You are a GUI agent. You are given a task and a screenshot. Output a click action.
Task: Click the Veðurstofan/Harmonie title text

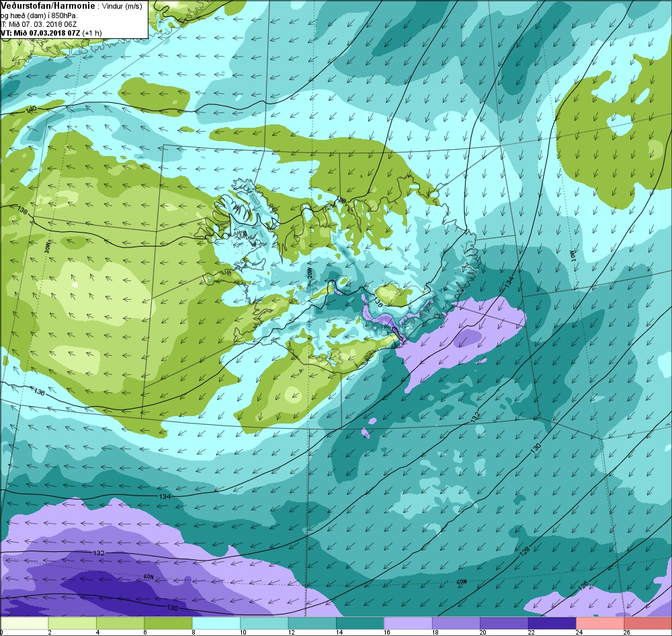(x=48, y=6)
